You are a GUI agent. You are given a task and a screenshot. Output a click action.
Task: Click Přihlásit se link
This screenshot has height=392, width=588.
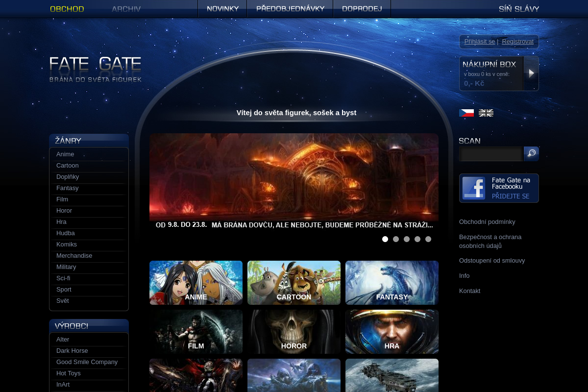pyautogui.click(x=480, y=42)
